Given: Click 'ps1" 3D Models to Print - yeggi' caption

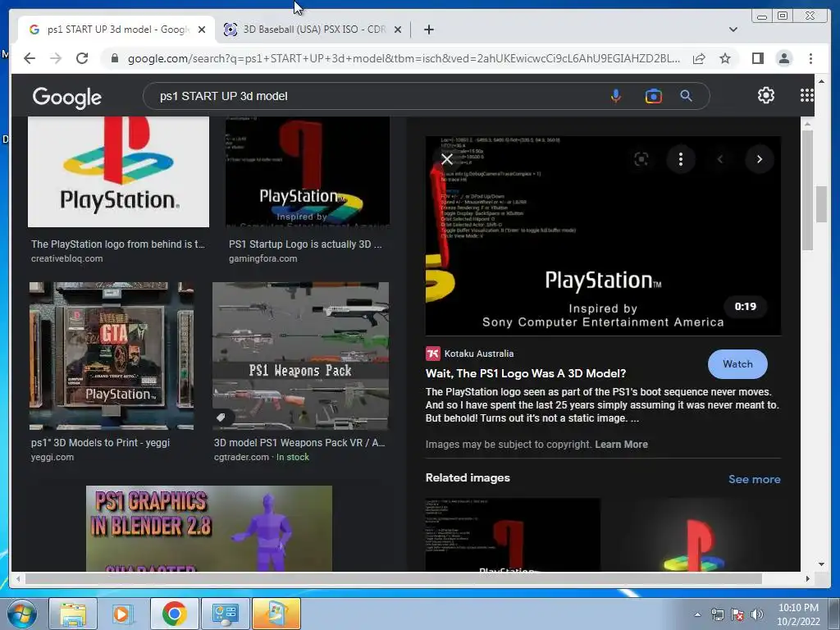Looking at the screenshot, I should pyautogui.click(x=100, y=443).
